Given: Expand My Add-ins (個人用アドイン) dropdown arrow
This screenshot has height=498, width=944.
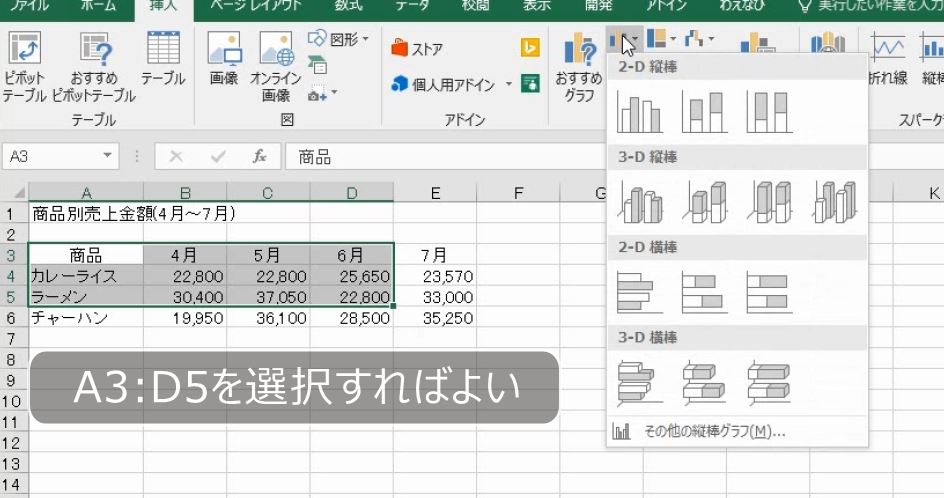Looking at the screenshot, I should (x=509, y=84).
